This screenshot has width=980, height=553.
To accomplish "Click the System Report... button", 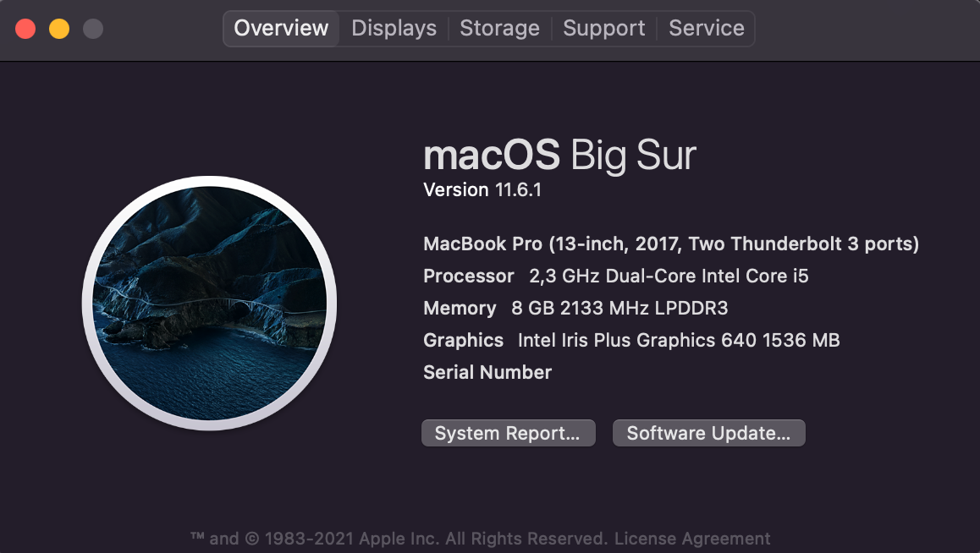I will pyautogui.click(x=508, y=433).
